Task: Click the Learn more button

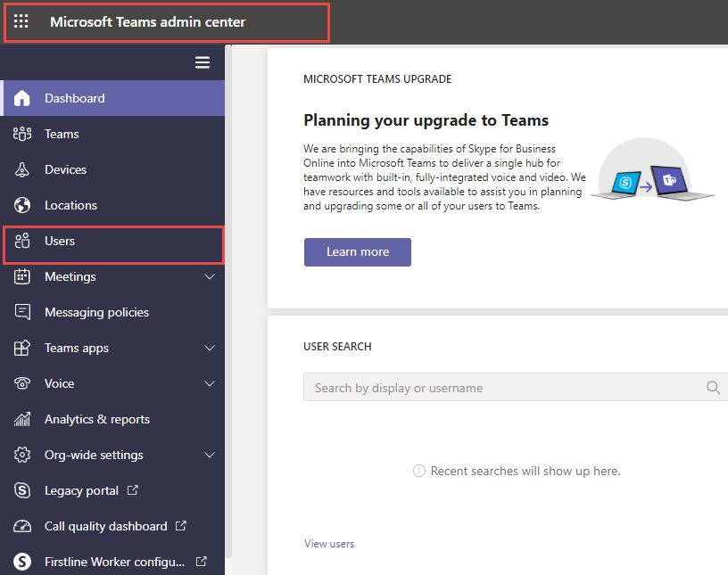Action: click(x=358, y=252)
